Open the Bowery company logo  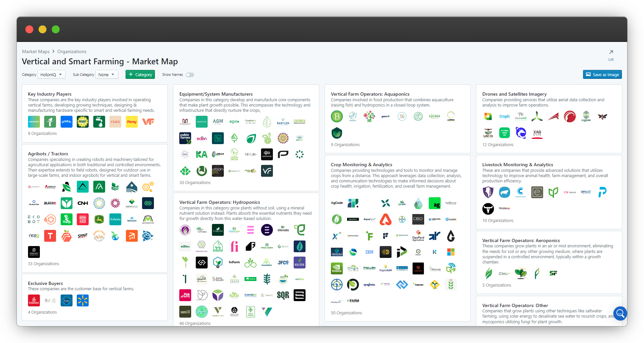pyautogui.click(x=67, y=122)
